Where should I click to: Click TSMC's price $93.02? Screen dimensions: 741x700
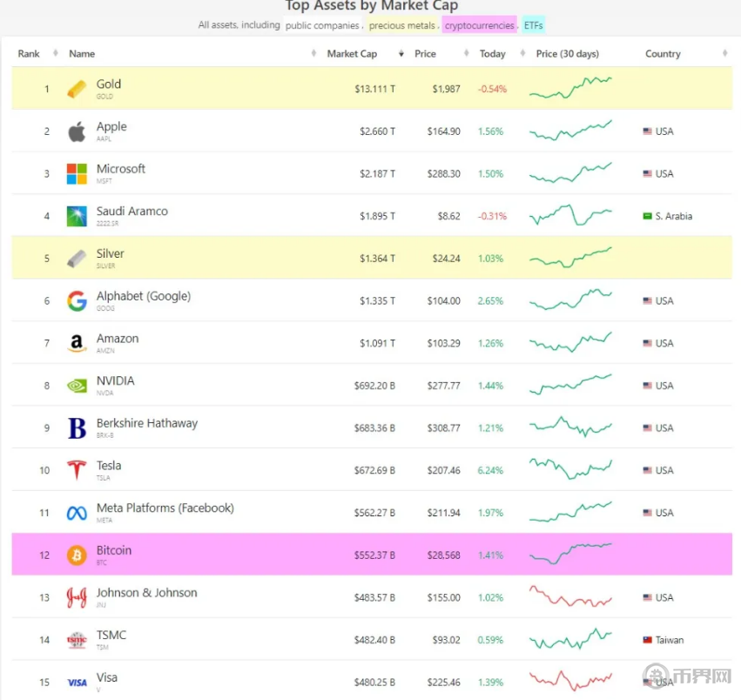(446, 640)
